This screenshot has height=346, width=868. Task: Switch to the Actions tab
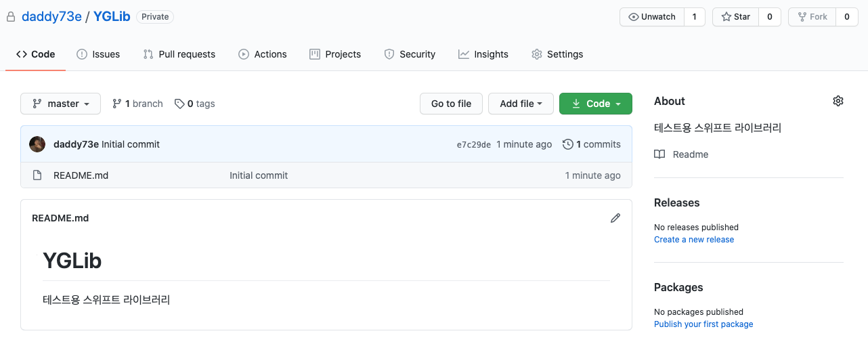point(263,54)
